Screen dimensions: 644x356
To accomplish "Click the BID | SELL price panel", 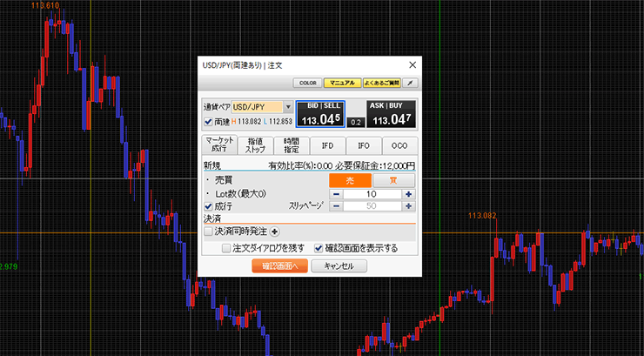I will [x=320, y=114].
